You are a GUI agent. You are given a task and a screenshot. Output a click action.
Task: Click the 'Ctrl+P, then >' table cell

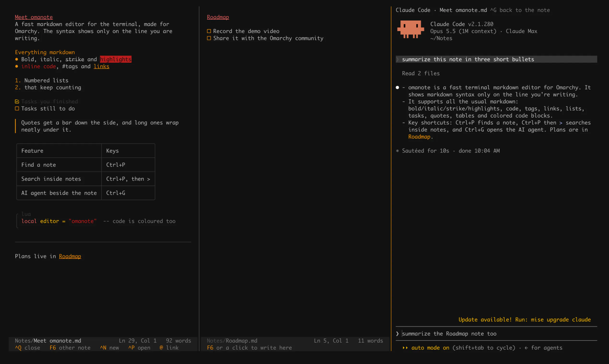[x=128, y=179]
